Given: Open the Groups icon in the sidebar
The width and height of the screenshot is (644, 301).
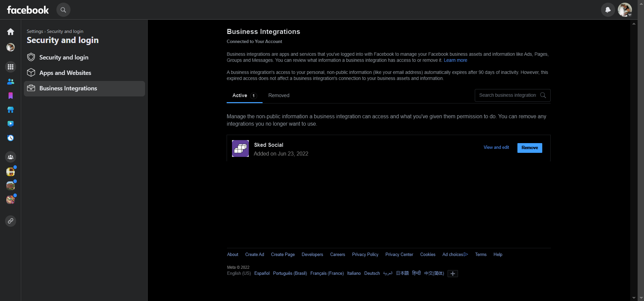Looking at the screenshot, I should pyautogui.click(x=11, y=157).
